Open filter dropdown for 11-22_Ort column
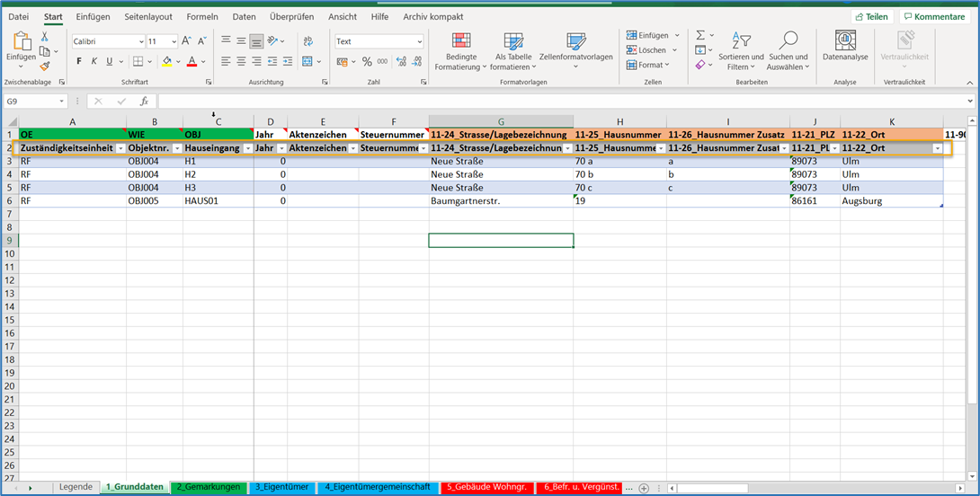Image resolution: width=980 pixels, height=496 pixels. [937, 148]
